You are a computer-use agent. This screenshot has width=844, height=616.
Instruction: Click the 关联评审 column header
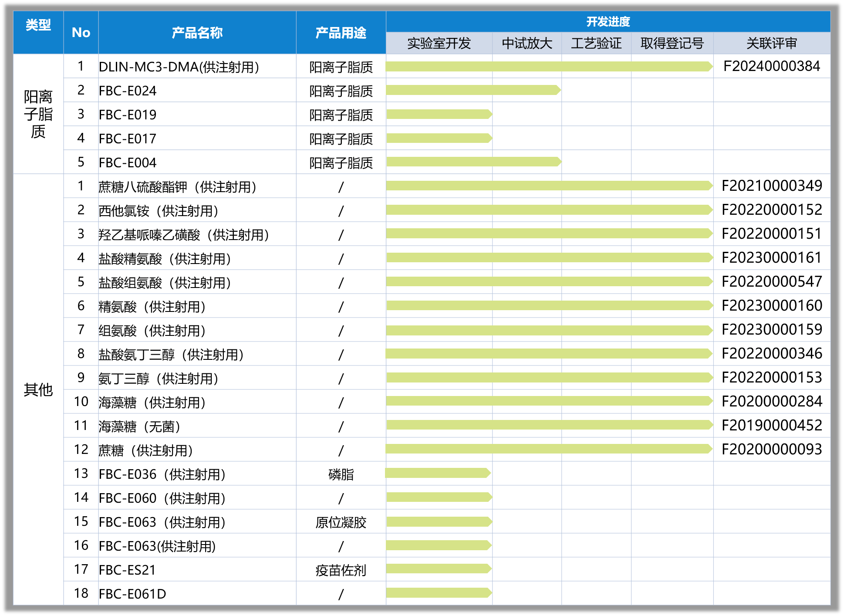pos(771,43)
